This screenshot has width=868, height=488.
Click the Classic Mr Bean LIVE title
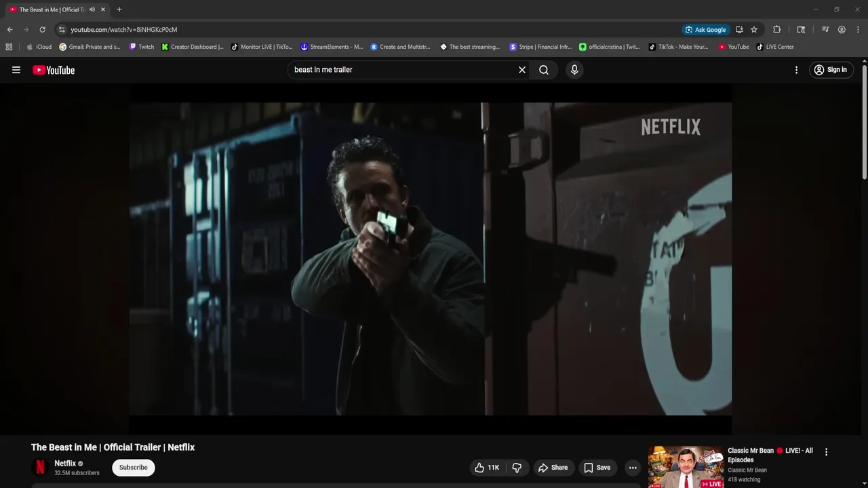click(x=770, y=455)
